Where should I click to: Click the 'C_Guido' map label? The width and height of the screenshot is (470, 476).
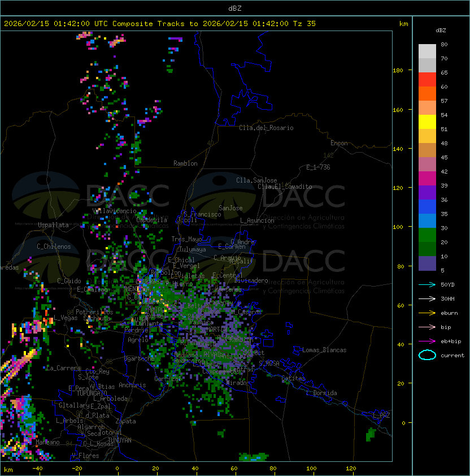(69, 281)
